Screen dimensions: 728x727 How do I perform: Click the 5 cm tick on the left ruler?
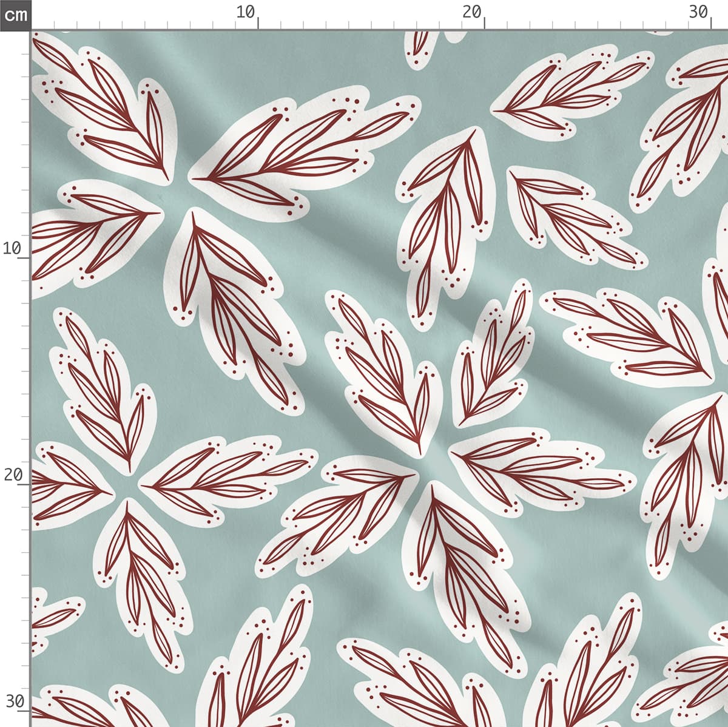pos(25,145)
